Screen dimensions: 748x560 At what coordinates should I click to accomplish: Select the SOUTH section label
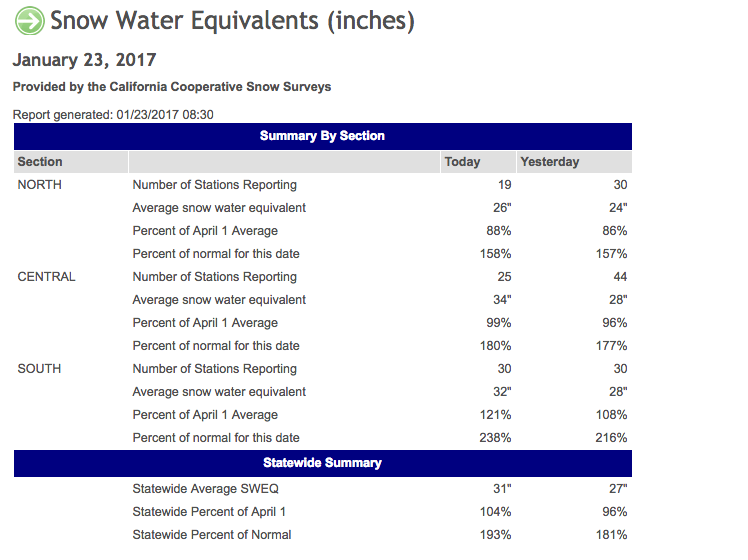click(x=40, y=369)
